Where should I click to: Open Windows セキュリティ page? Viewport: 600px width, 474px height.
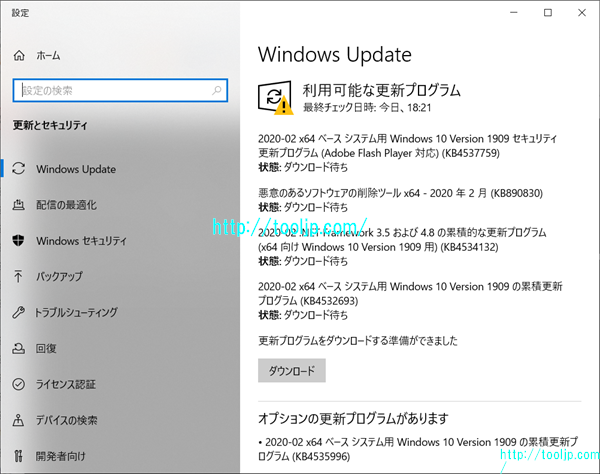pos(81,241)
